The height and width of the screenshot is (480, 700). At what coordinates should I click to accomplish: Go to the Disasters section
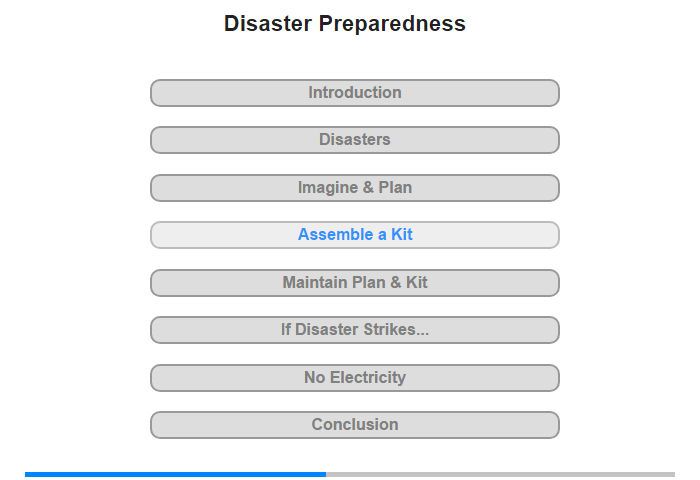click(354, 140)
